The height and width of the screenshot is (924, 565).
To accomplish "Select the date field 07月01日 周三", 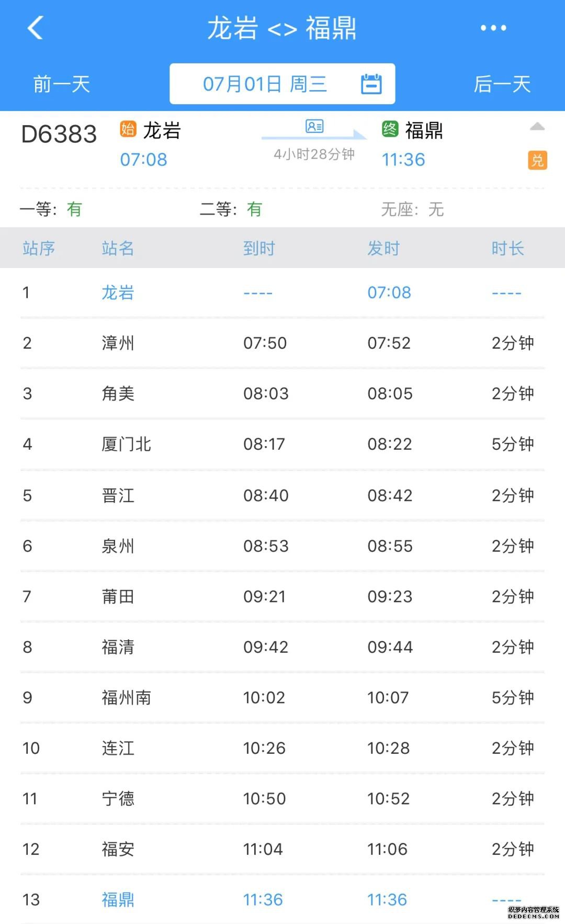I will pos(282,84).
